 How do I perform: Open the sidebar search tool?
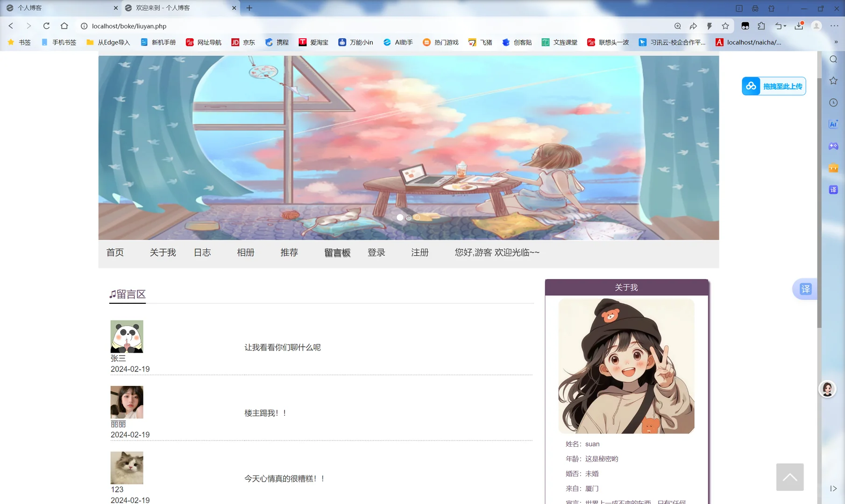(833, 59)
